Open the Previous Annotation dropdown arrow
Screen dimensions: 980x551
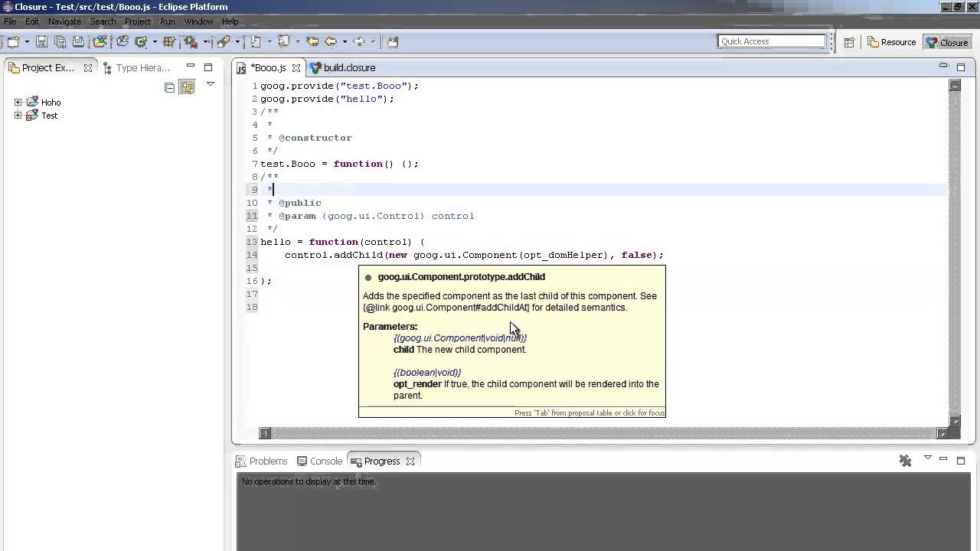point(298,42)
